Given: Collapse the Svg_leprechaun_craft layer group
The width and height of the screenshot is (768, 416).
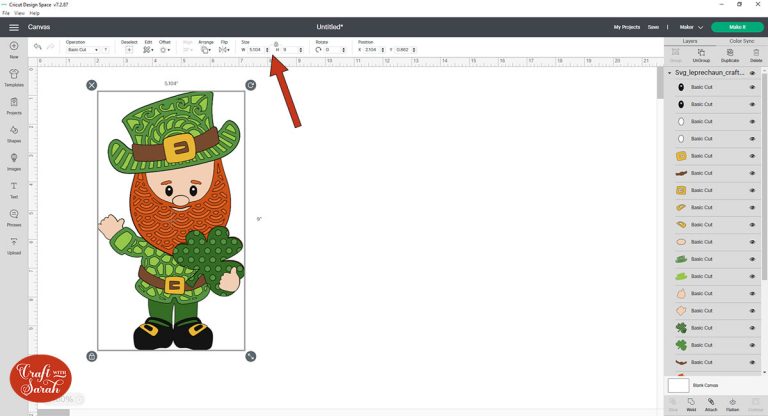Looking at the screenshot, I should 669,73.
